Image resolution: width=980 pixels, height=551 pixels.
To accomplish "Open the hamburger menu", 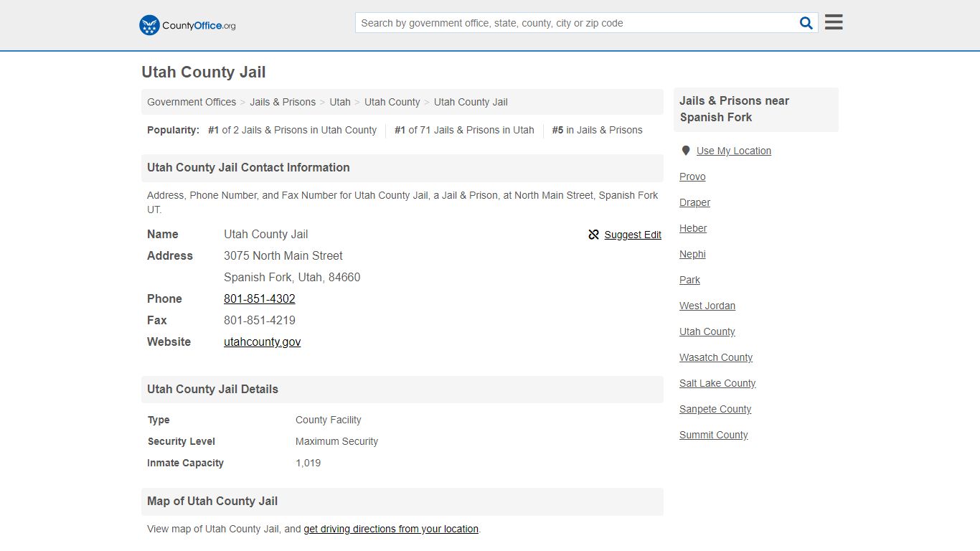I will [x=834, y=22].
